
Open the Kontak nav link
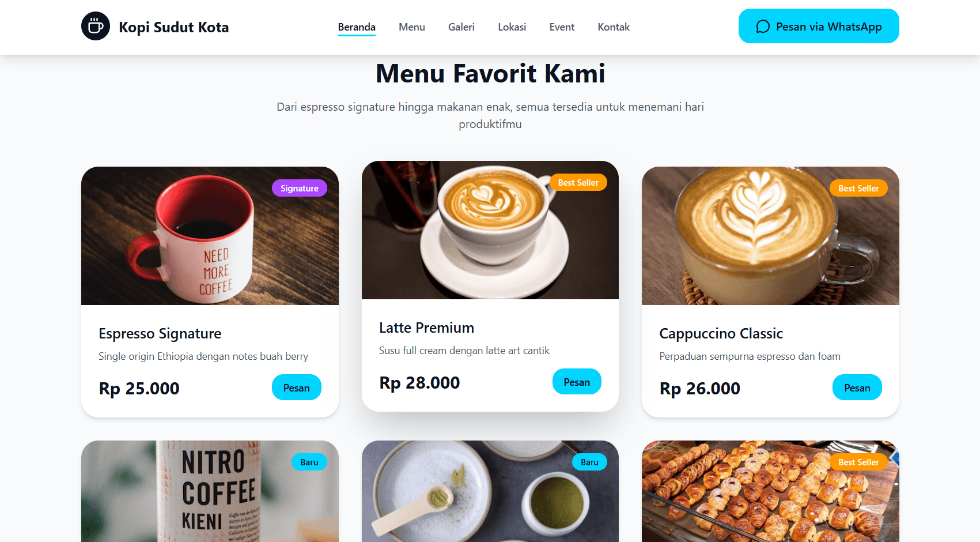(x=614, y=27)
